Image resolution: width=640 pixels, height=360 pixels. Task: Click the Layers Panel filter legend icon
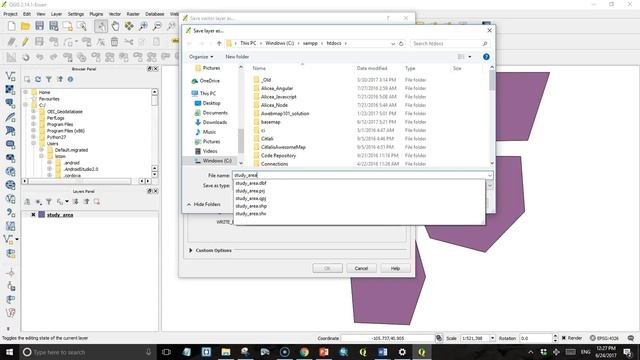tap(49, 202)
